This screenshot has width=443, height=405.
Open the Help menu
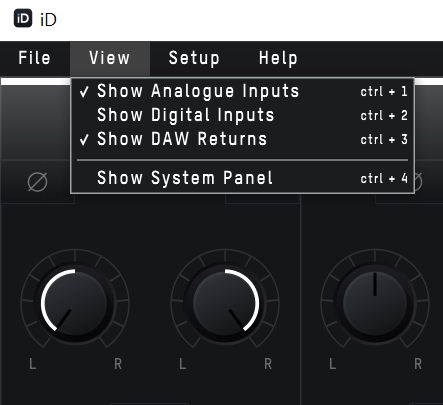tap(278, 58)
